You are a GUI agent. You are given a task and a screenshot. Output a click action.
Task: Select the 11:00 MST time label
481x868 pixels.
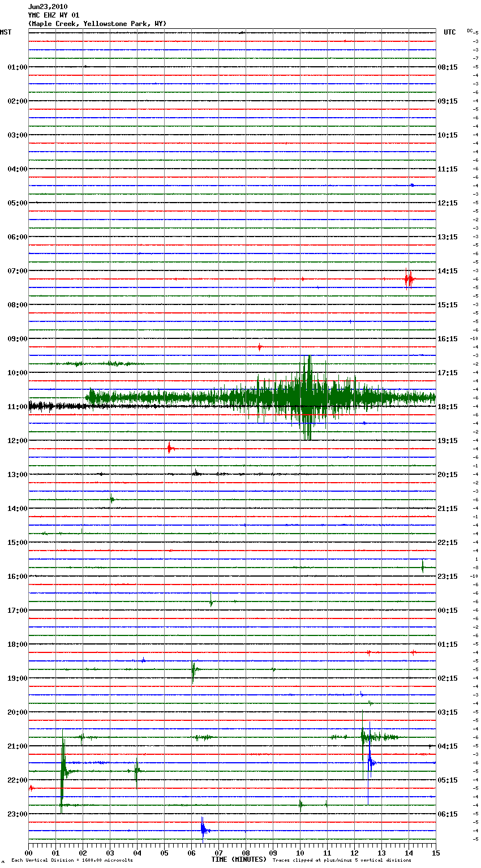[x=17, y=407]
